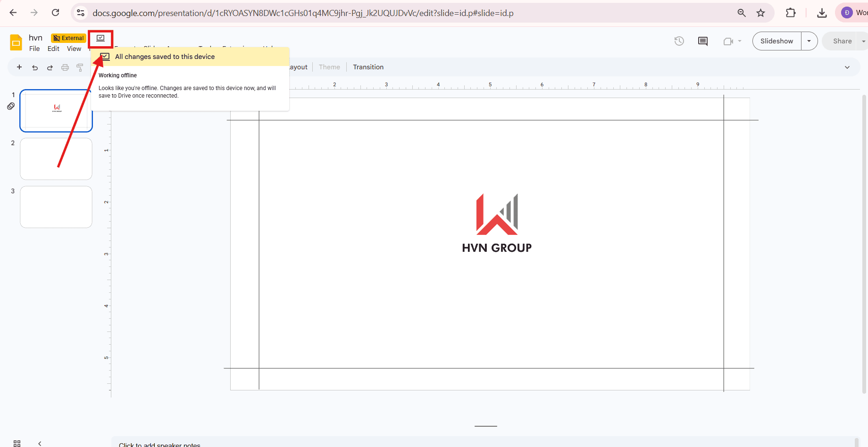
Task: Collapse the slide filmstrip panel
Action: (x=40, y=443)
